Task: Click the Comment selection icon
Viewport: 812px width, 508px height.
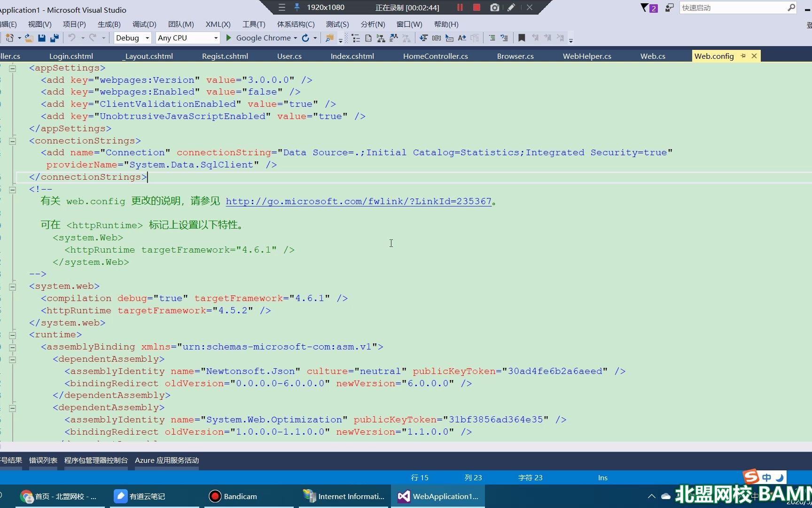Action: 492,38
